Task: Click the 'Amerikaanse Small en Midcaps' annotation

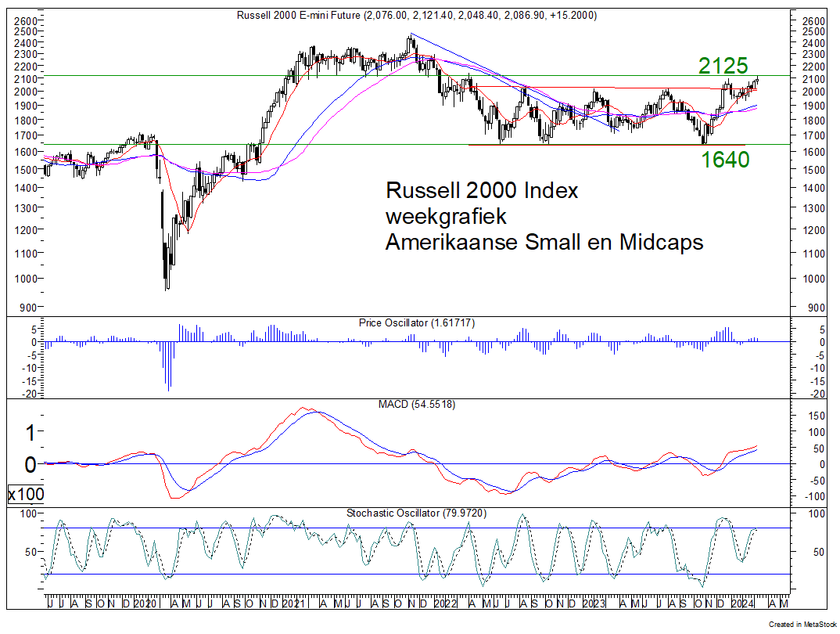Action: point(544,242)
